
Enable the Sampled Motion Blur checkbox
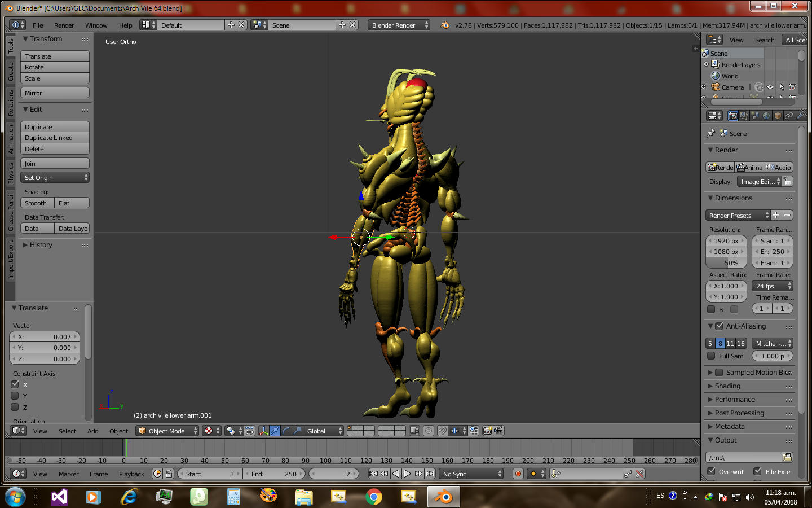point(719,372)
